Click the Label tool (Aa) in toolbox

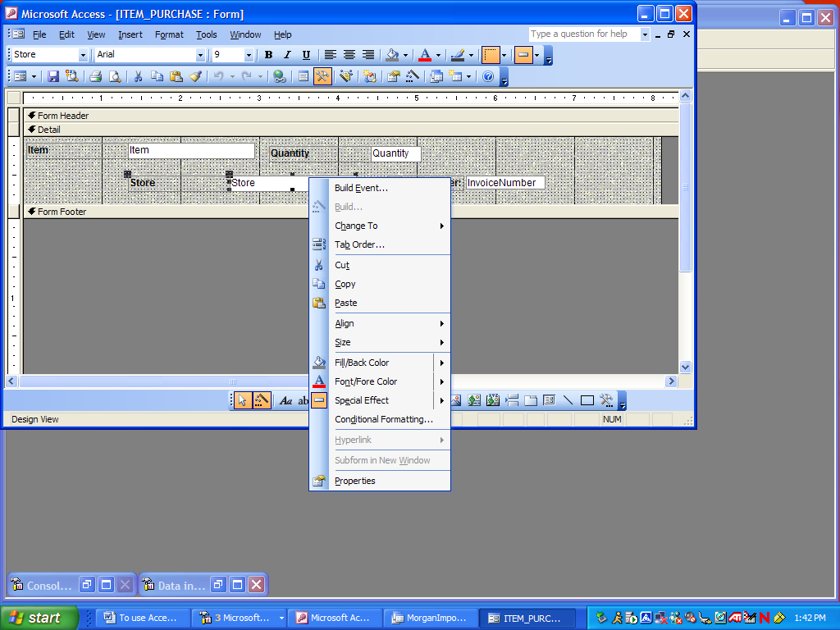coord(285,401)
